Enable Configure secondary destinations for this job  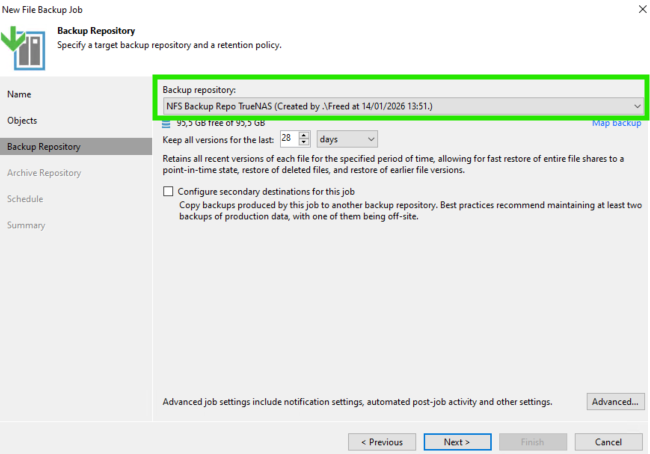(x=168, y=191)
